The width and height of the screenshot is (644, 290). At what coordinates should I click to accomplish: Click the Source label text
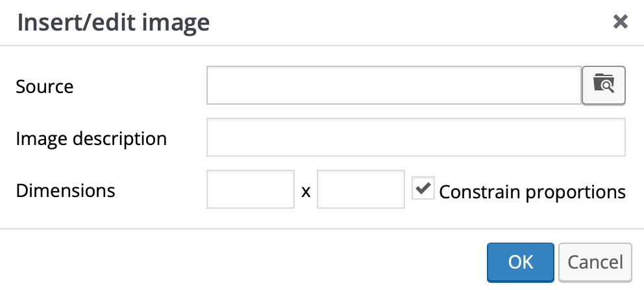click(x=45, y=86)
